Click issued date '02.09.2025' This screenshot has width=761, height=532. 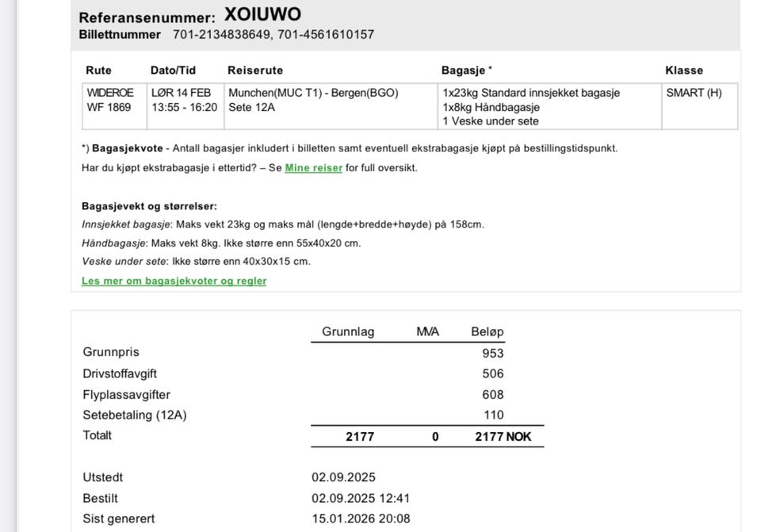(343, 477)
